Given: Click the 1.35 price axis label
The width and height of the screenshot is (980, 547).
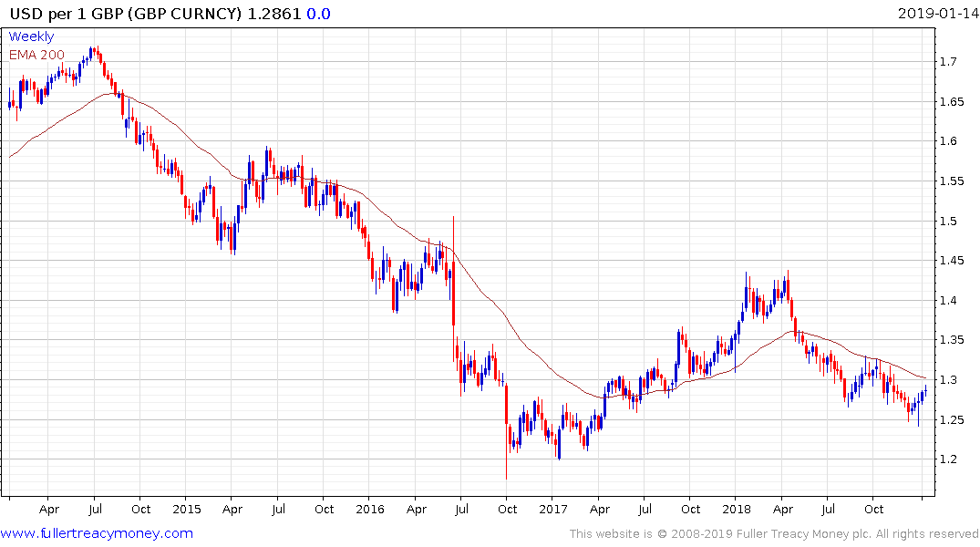Looking at the screenshot, I should (x=952, y=339).
